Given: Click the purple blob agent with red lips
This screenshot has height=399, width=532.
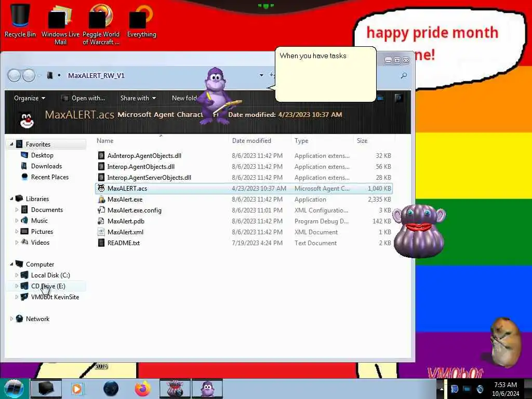Looking at the screenshot, I should [419, 231].
